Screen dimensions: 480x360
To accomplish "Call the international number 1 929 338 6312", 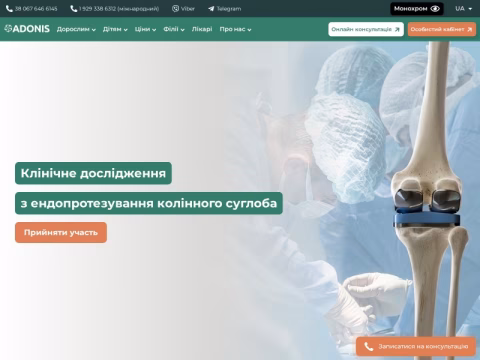I will [x=119, y=9].
